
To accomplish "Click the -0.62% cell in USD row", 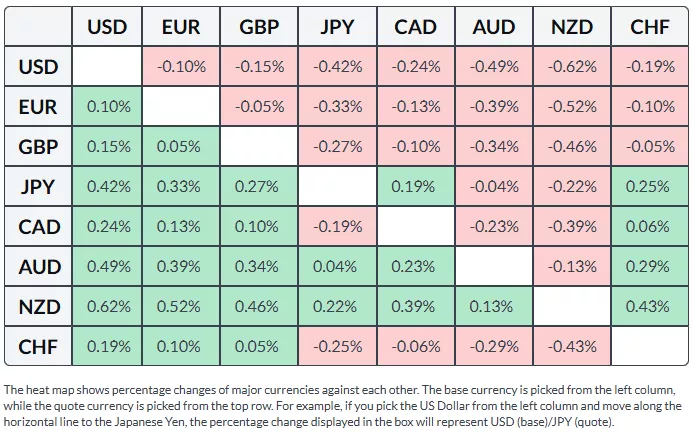I will (x=571, y=67).
